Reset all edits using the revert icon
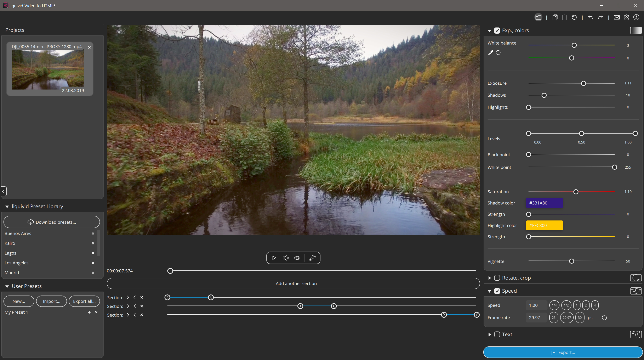Image resolution: width=644 pixels, height=360 pixels. click(x=574, y=17)
